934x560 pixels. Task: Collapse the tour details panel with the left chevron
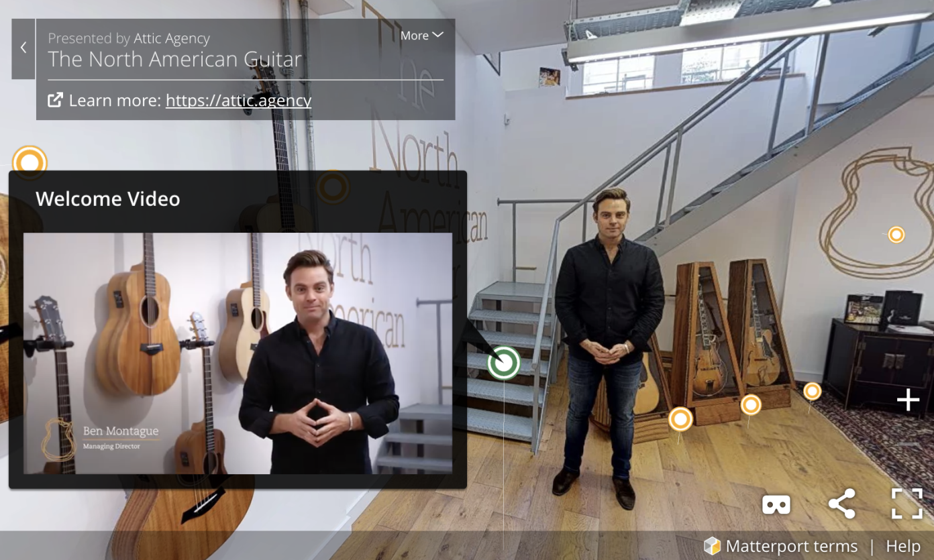coord(22,48)
